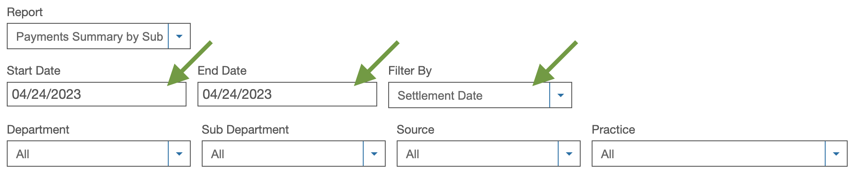Click the Practice label text
The height and width of the screenshot is (179, 868).
pos(613,129)
